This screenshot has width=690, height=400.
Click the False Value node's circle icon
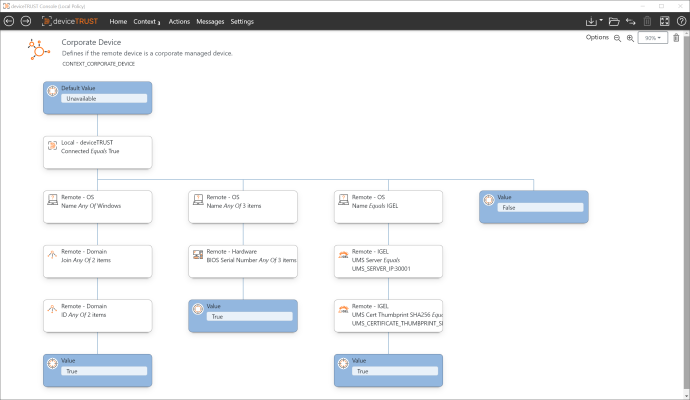(x=488, y=200)
